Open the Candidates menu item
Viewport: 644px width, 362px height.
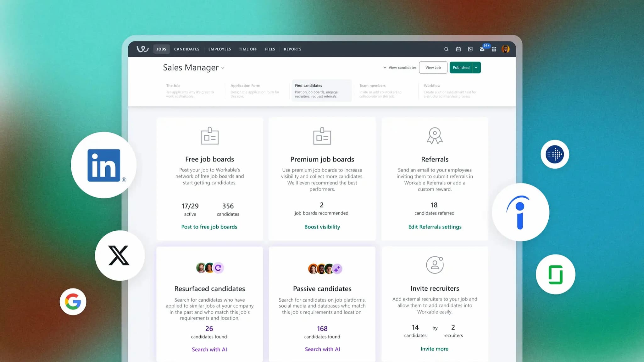187,49
